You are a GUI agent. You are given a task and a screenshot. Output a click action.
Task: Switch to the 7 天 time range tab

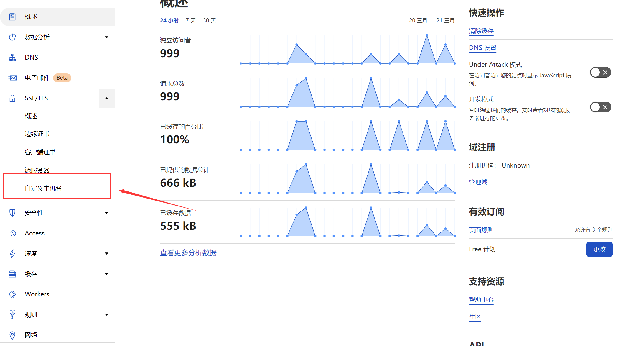pyautogui.click(x=190, y=20)
